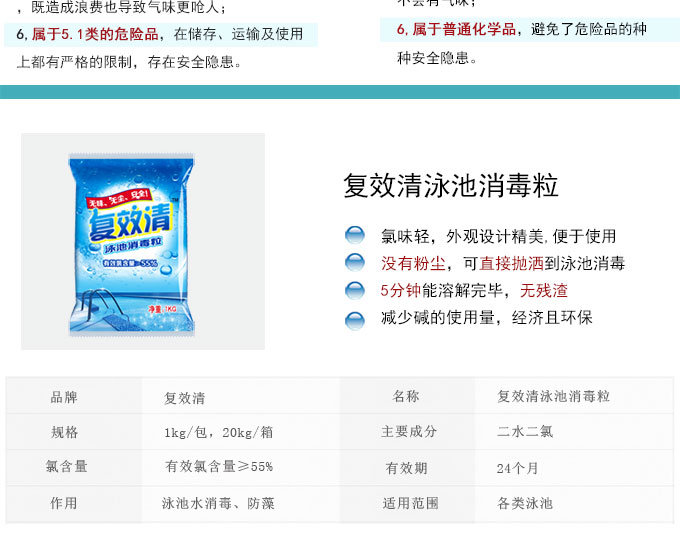
Task: Click the 有效期 value 24个月
Action: click(517, 468)
